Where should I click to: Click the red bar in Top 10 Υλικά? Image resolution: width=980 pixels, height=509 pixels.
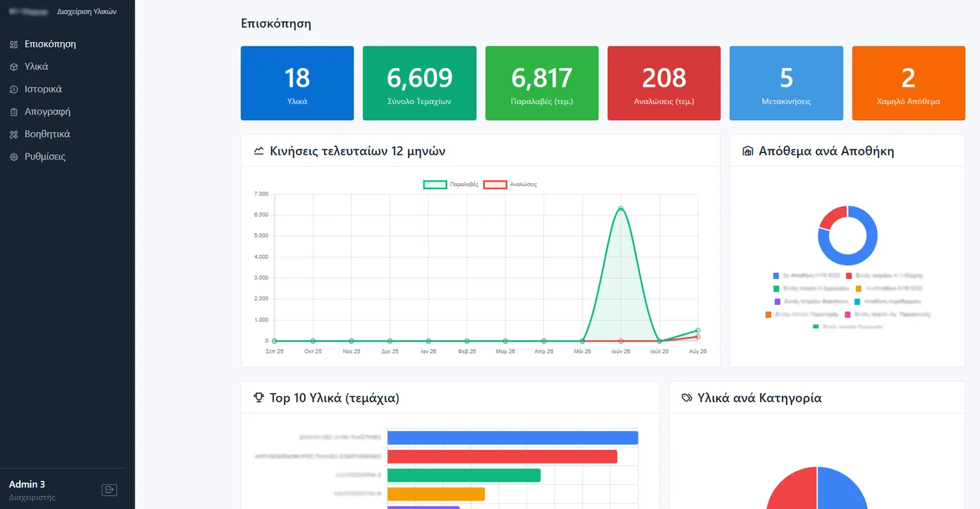pos(502,456)
